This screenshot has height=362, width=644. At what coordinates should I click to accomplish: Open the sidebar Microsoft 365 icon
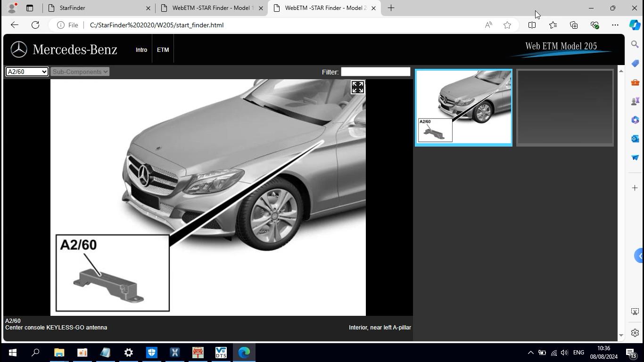coord(635,120)
